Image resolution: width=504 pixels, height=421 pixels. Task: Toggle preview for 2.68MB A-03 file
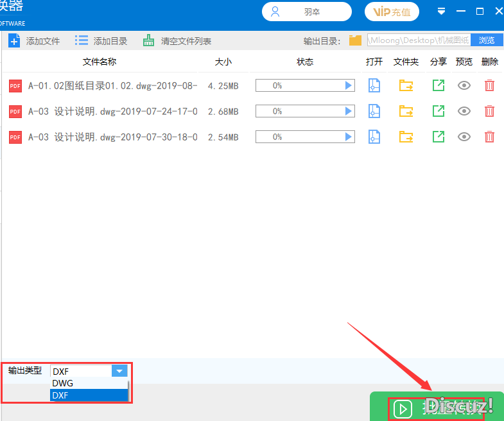click(464, 111)
